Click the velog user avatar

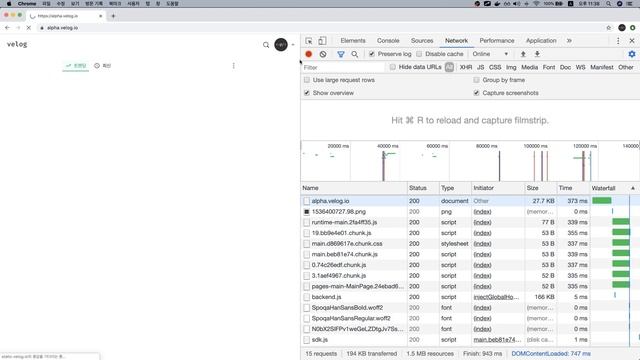pos(281,44)
